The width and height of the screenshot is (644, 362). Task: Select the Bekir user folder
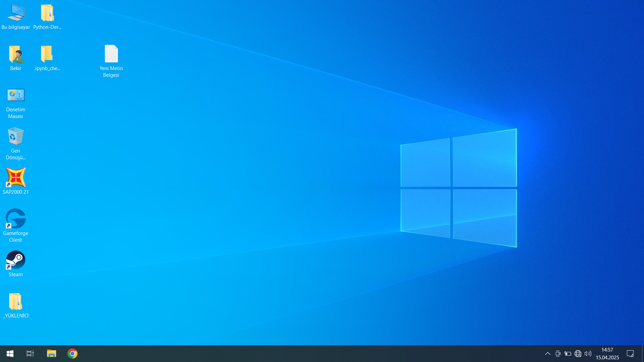click(16, 55)
